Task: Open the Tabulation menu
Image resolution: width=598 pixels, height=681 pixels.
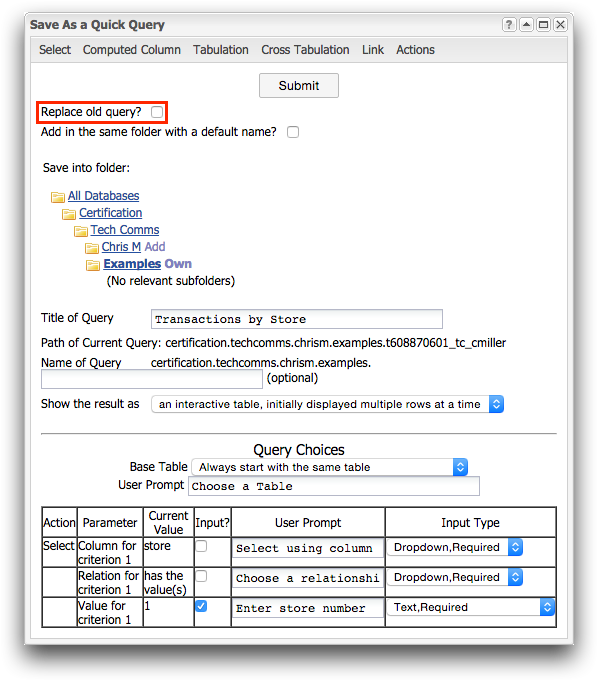Action: pos(221,50)
